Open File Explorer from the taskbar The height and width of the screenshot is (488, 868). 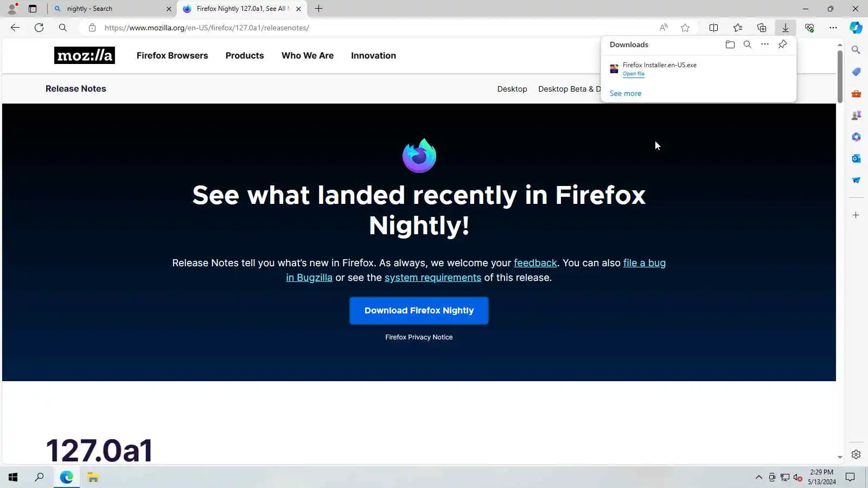(93, 477)
